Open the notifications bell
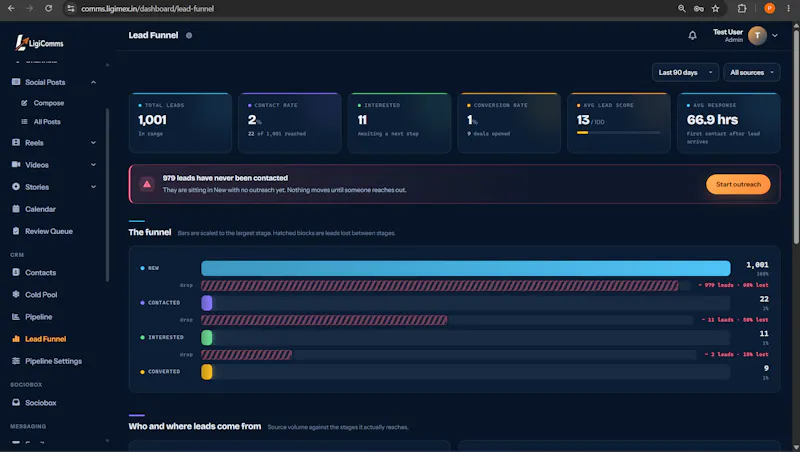Screen dimensions: 800x452 (x=692, y=35)
